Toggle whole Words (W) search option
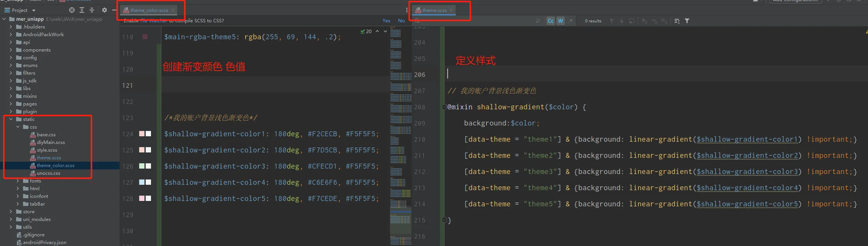The image size is (868, 246). coord(561,21)
